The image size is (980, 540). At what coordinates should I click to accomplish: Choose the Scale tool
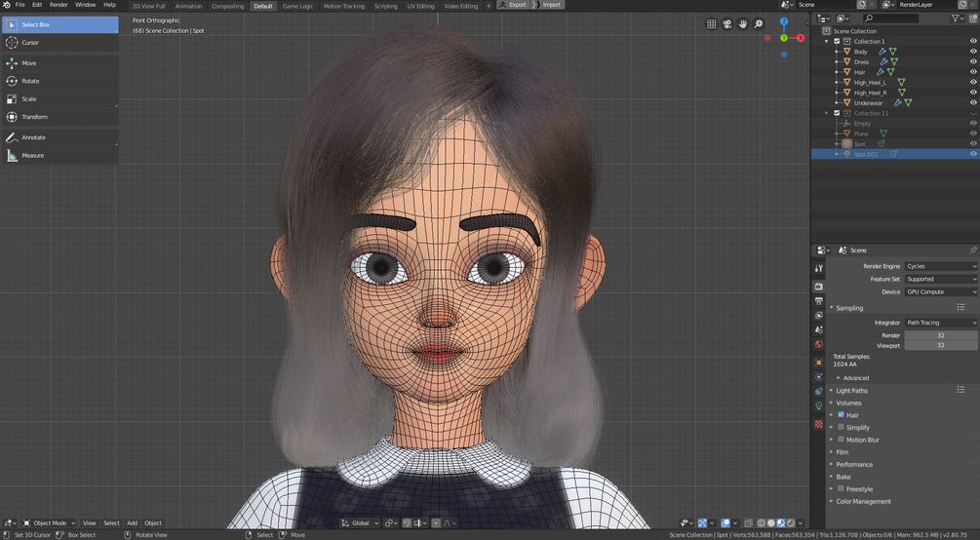[60, 98]
